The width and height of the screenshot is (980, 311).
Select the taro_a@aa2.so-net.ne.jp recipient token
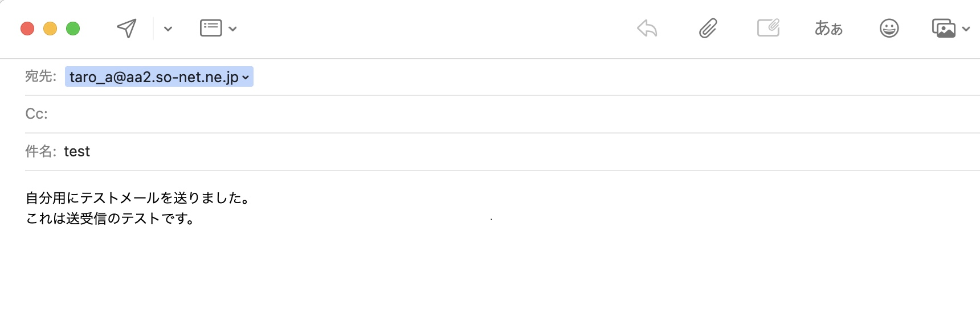pyautogui.click(x=154, y=77)
